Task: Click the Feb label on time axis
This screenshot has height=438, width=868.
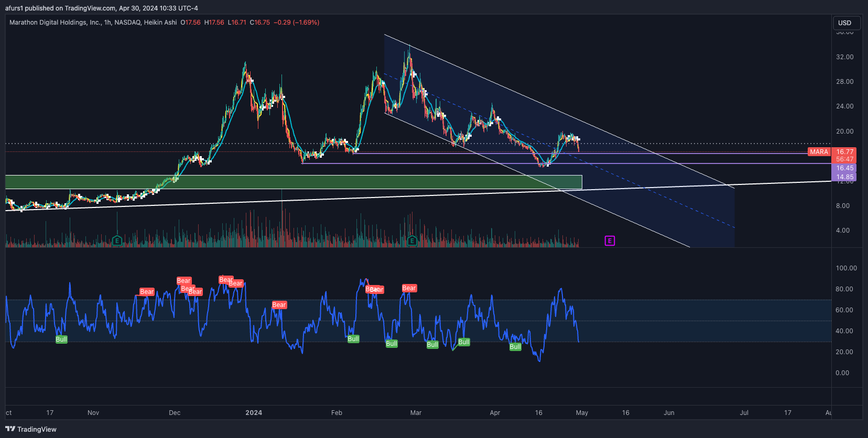Action: 337,413
